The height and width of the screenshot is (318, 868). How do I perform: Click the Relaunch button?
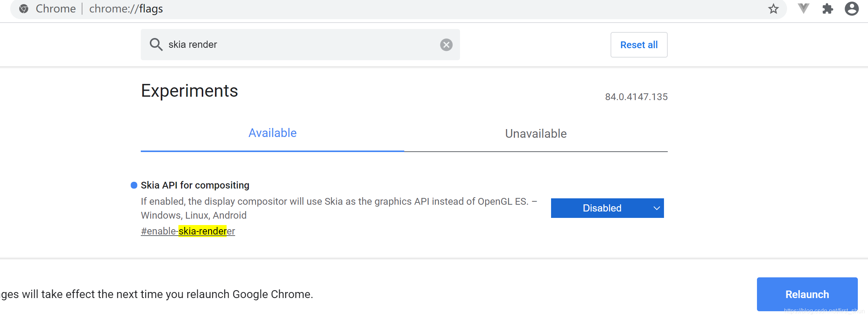[807, 294]
